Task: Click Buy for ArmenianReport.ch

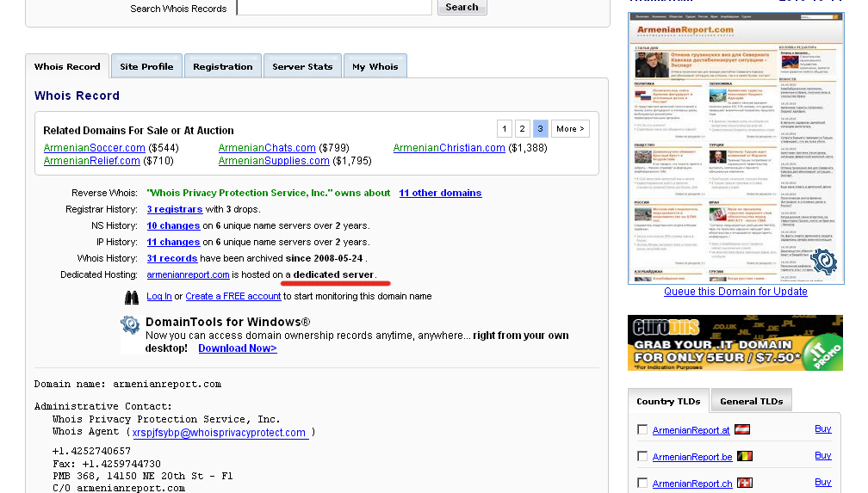Action: pyautogui.click(x=823, y=482)
